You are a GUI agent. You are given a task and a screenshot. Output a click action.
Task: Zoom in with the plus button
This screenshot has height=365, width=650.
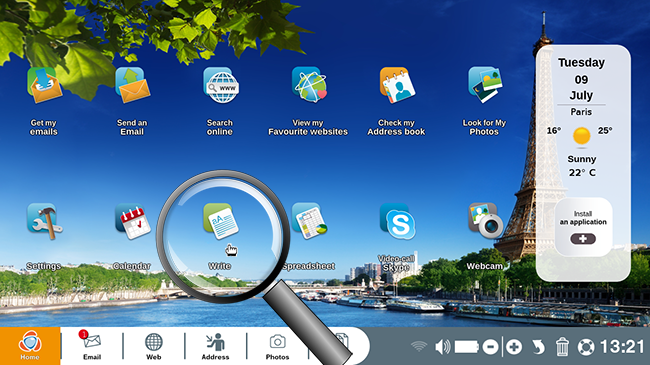point(514,347)
